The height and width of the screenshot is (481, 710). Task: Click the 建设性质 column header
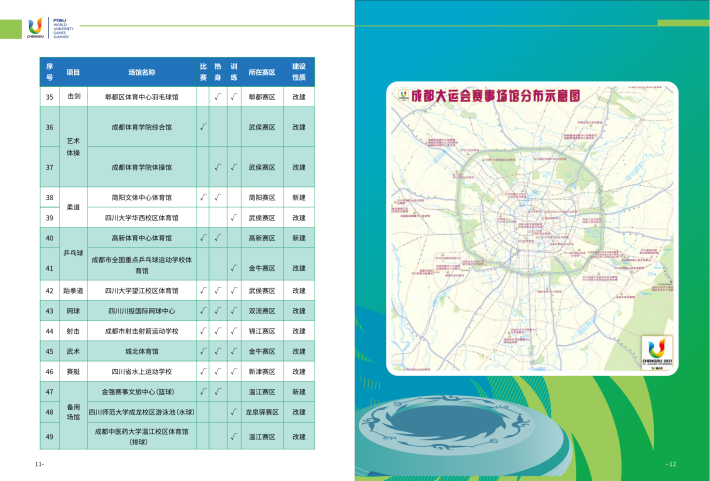(x=299, y=73)
